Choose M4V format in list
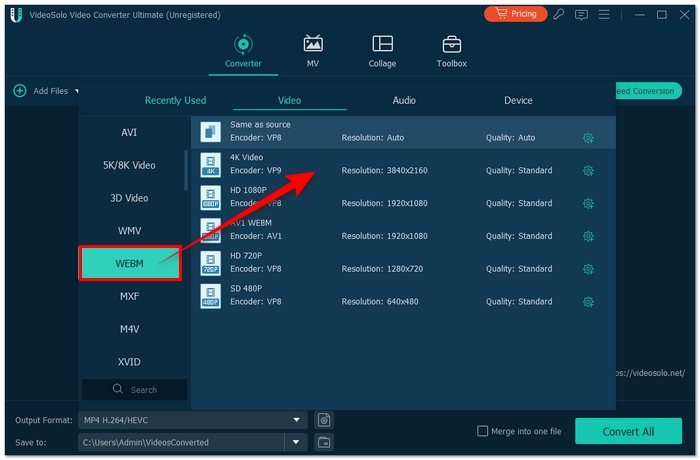 point(129,329)
